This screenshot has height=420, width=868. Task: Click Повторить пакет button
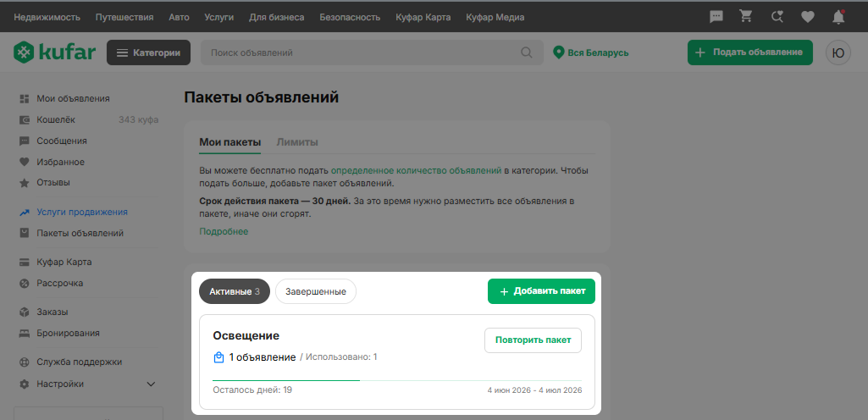(534, 340)
